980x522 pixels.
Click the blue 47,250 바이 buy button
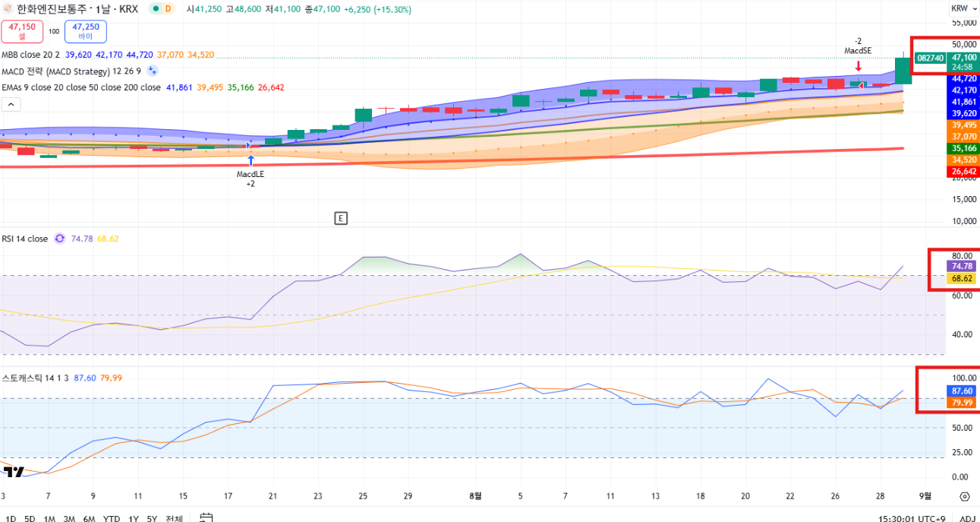(x=86, y=31)
